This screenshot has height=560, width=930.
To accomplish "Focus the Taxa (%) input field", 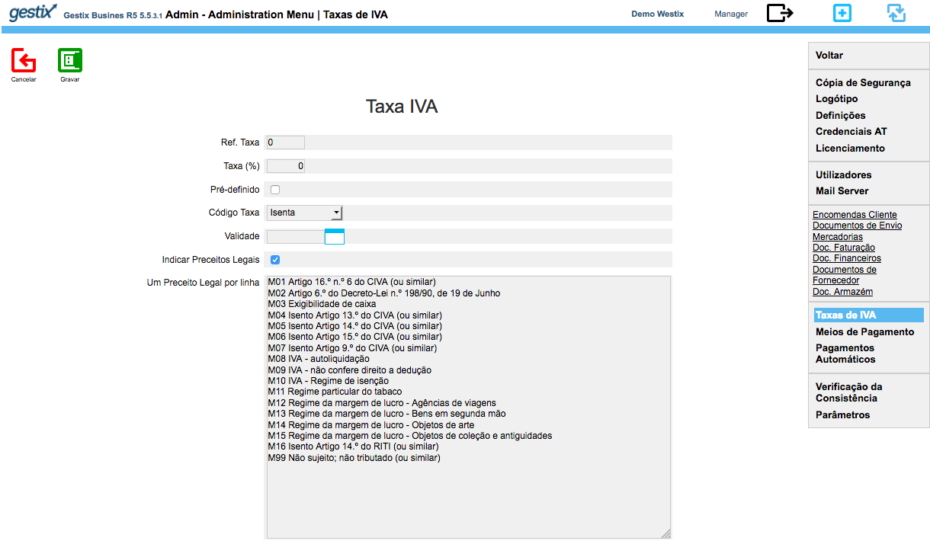I will point(285,166).
